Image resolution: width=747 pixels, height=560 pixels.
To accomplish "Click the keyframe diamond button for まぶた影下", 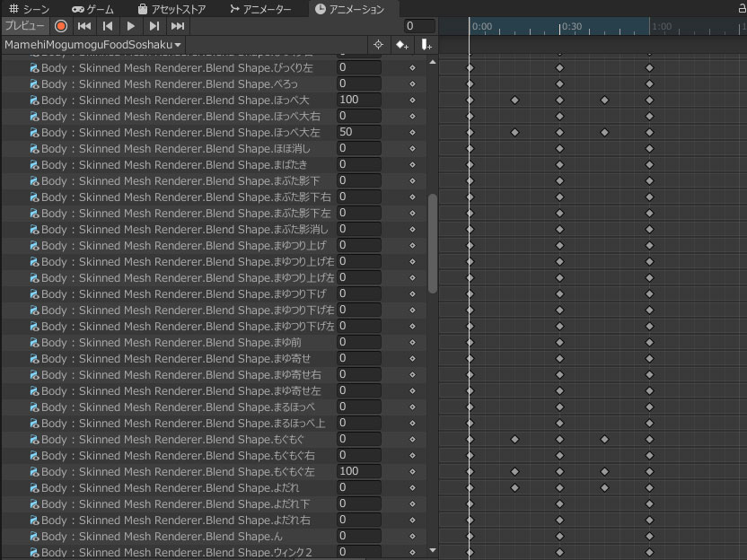I will [413, 181].
